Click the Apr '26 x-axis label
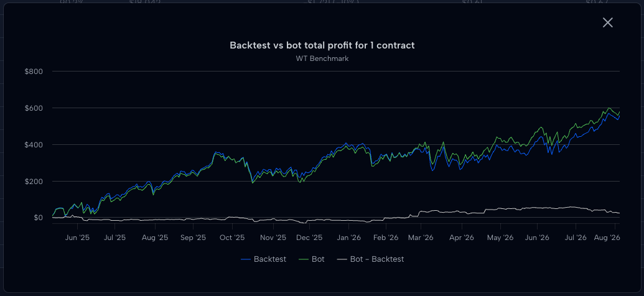This screenshot has height=296, width=644. click(x=462, y=238)
